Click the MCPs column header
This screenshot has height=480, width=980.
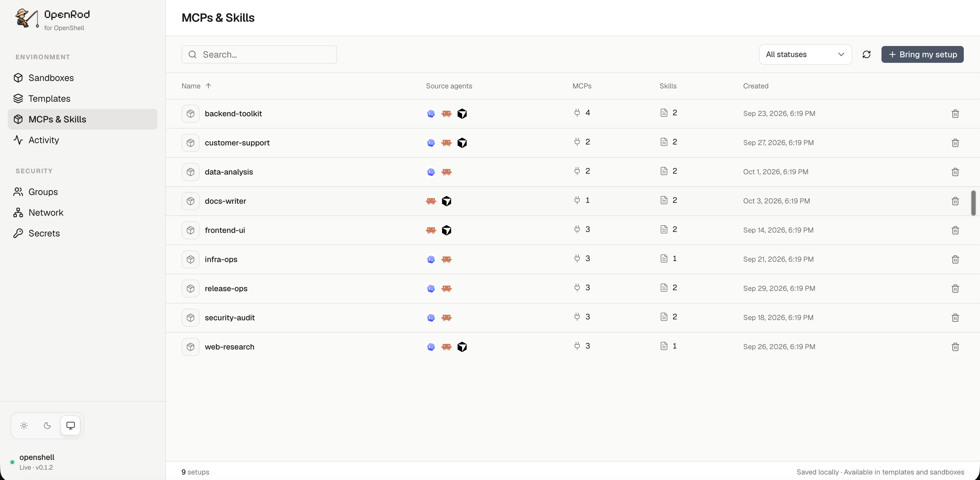(x=582, y=86)
